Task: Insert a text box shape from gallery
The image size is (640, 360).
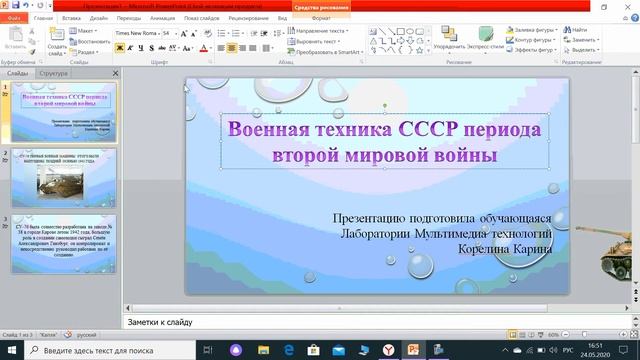Action: [x=373, y=31]
